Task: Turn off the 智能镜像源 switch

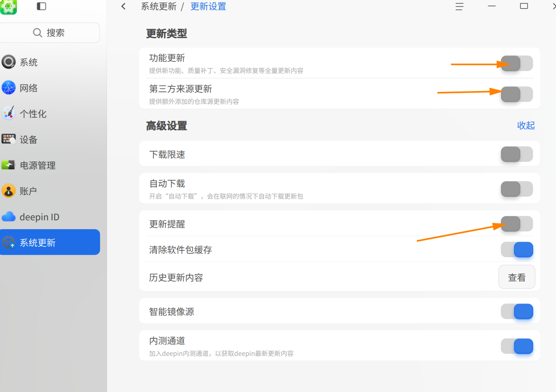Action: [x=516, y=311]
